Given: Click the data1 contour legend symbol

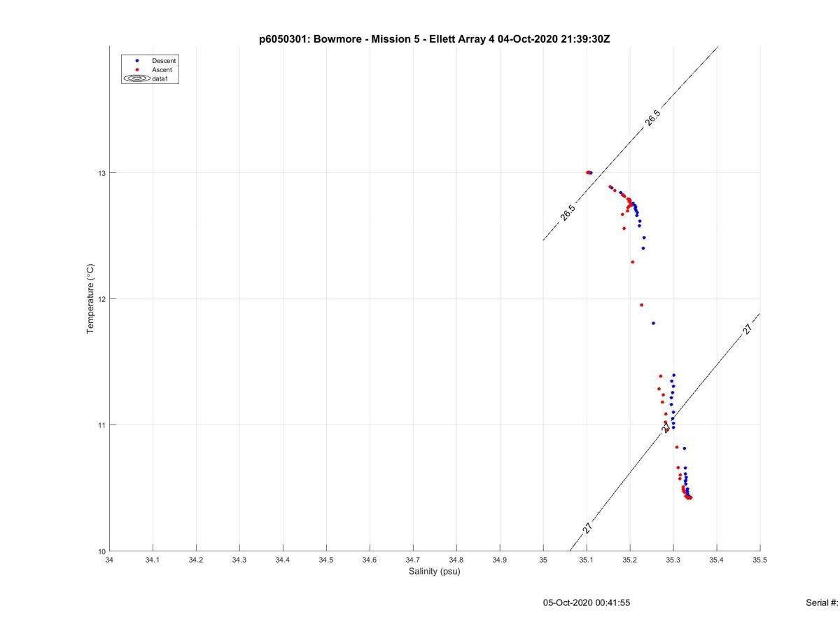Looking at the screenshot, I should click(136, 79).
